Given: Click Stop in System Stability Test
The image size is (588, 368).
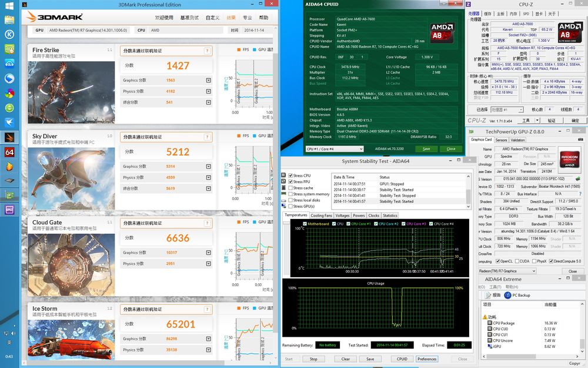Looking at the screenshot, I should 313,359.
